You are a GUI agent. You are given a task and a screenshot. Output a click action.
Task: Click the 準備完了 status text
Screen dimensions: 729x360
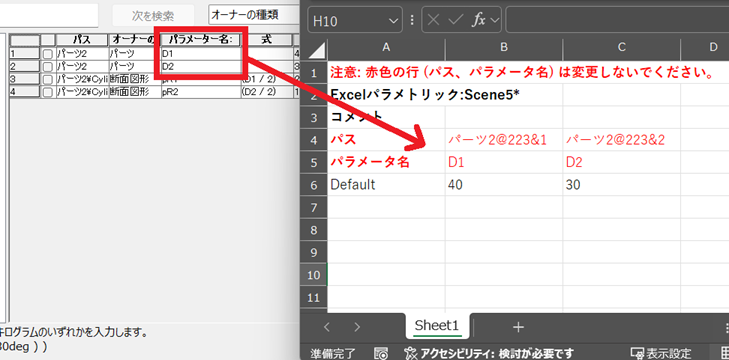point(333,353)
